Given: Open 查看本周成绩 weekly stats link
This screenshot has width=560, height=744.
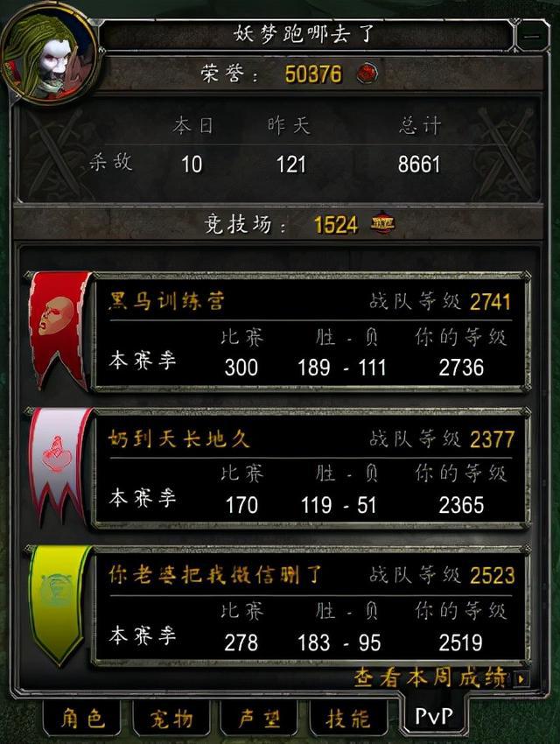Looking at the screenshot, I should [430, 678].
